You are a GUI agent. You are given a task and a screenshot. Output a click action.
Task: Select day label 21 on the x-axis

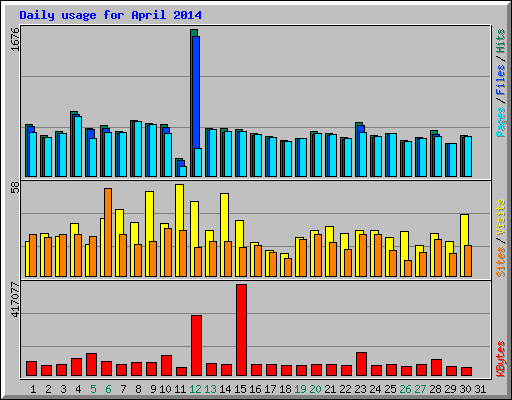(x=330, y=389)
